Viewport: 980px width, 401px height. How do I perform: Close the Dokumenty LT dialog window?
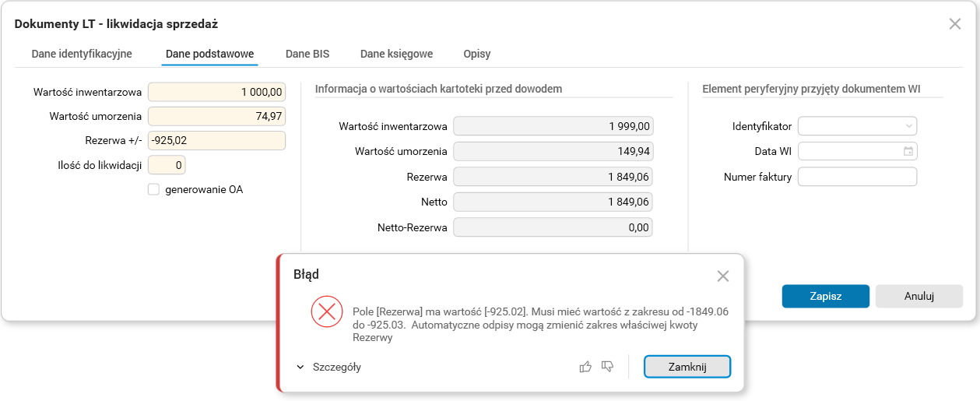[955, 24]
